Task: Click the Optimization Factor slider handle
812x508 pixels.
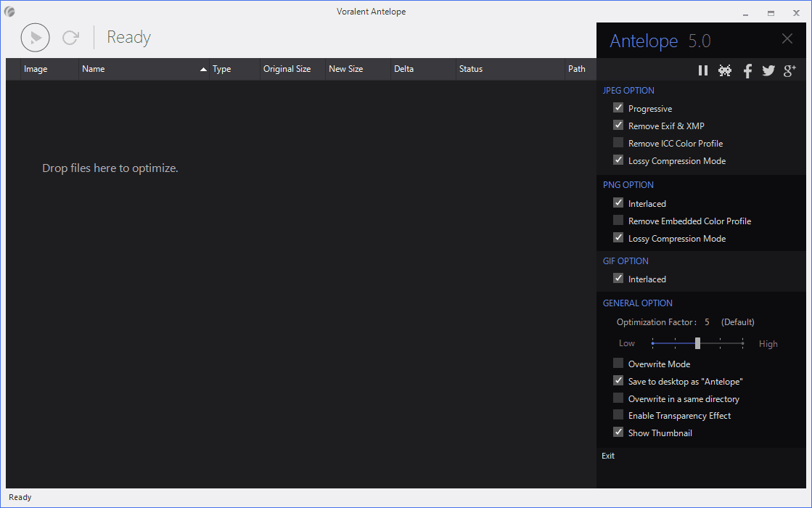Action: (697, 343)
